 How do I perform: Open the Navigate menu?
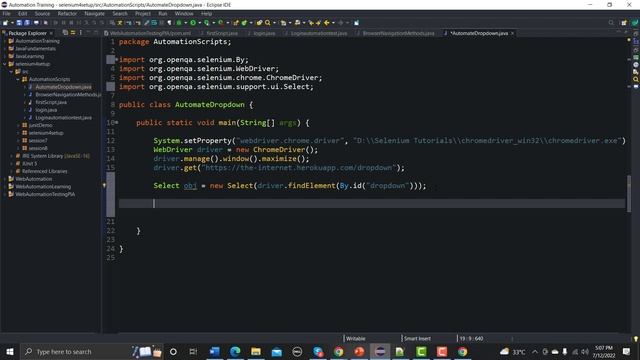[94, 13]
